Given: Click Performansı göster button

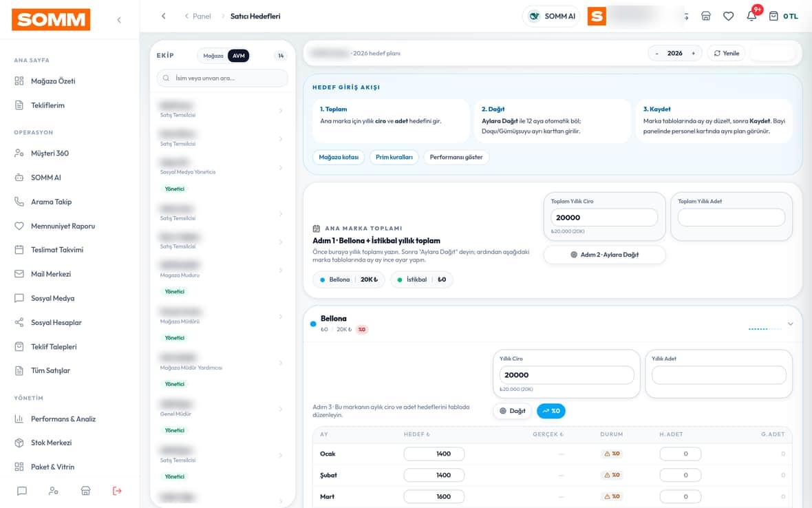Looking at the screenshot, I should tap(456, 158).
